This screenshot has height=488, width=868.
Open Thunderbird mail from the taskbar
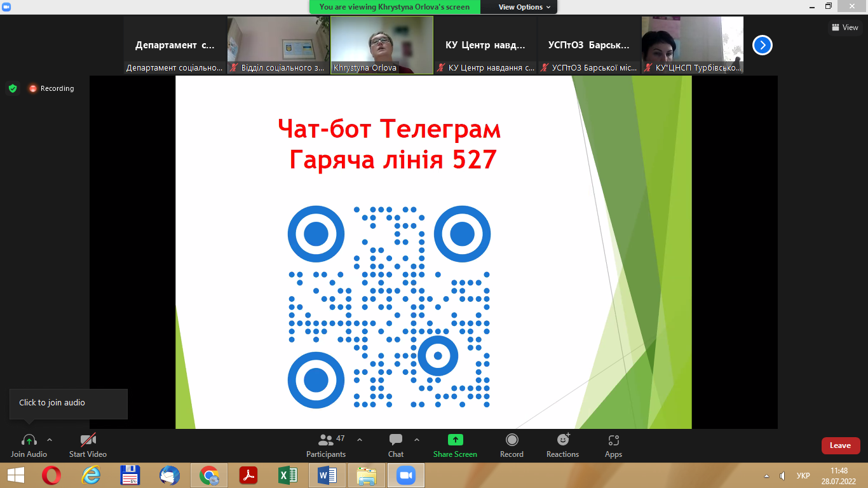pyautogui.click(x=170, y=475)
